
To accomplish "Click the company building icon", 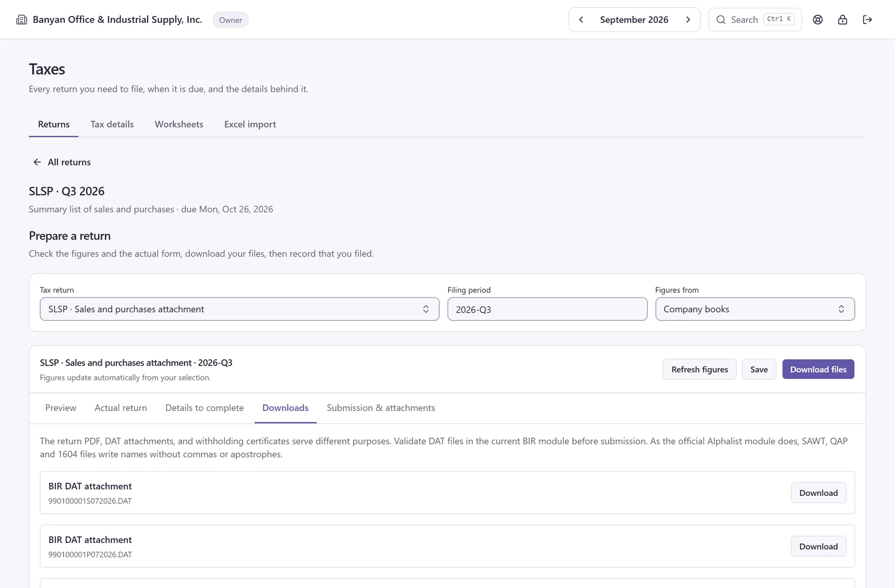I will (x=21, y=20).
